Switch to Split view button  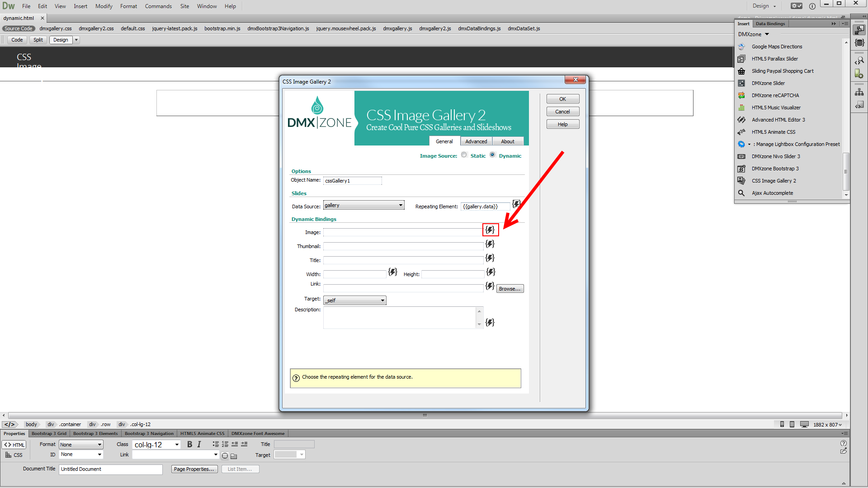[x=38, y=40]
